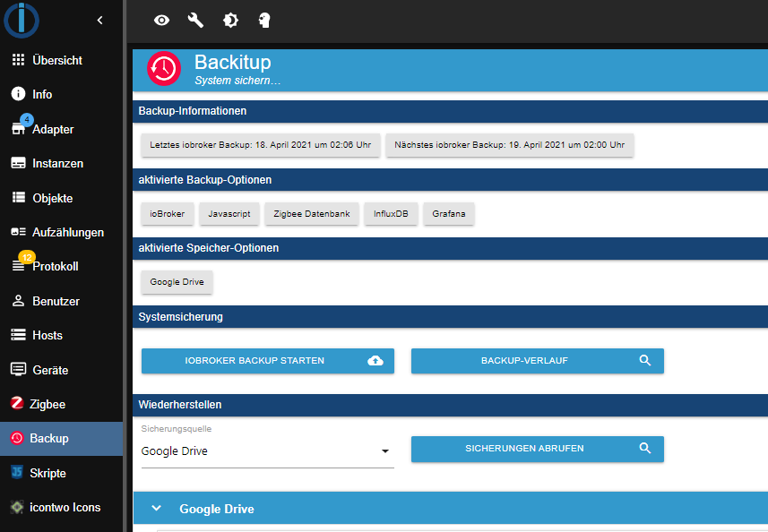The image size is (768, 532).
Task: Click the magnifier icon on Backup-Verlauf button
Action: 645,361
